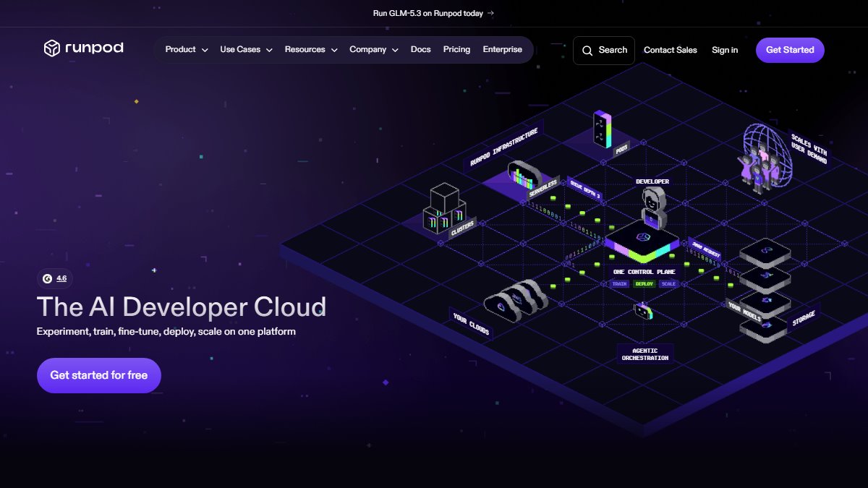The image size is (868, 488).
Task: Expand the Use Cases menu chevron
Action: (x=269, y=51)
